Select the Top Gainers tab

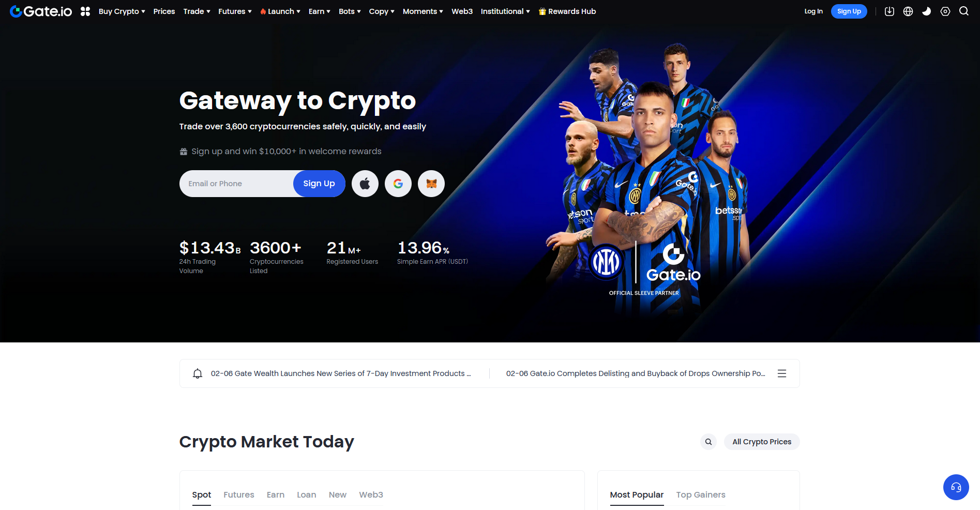(x=701, y=494)
